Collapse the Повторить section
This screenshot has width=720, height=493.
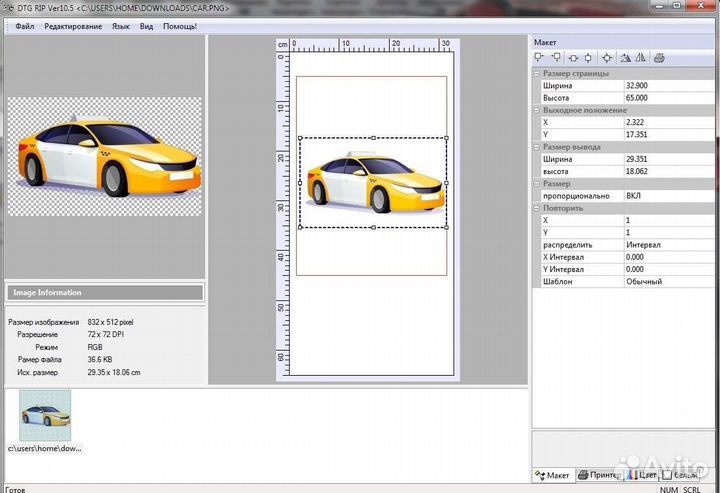[537, 208]
